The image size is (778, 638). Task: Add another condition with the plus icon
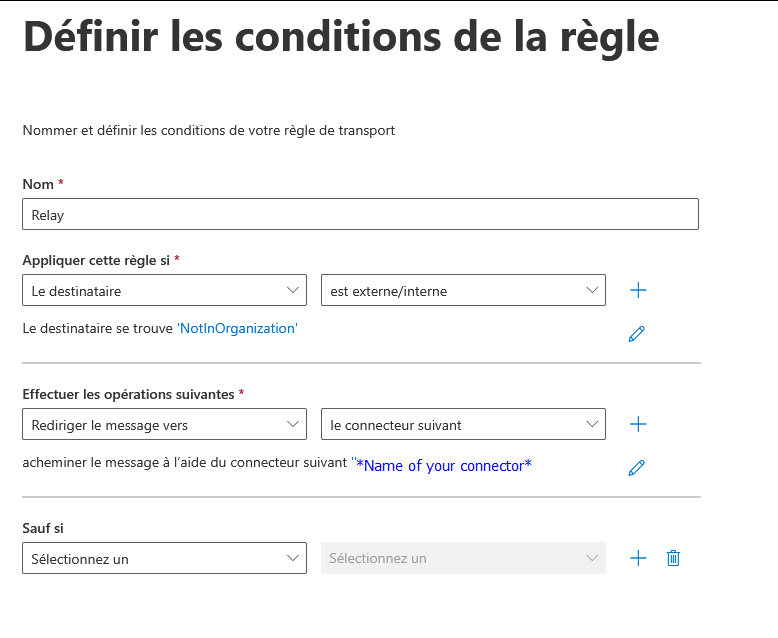point(638,290)
